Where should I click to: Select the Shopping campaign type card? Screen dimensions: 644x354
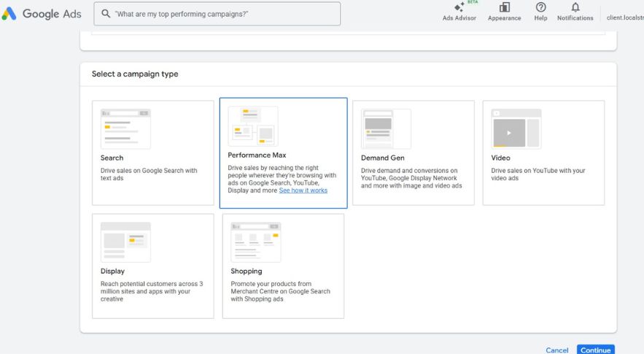(283, 266)
